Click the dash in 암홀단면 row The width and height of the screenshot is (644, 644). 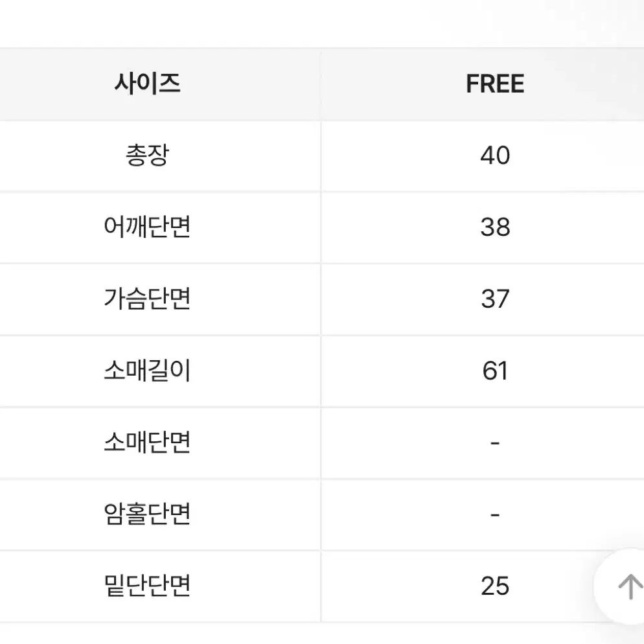point(495,514)
